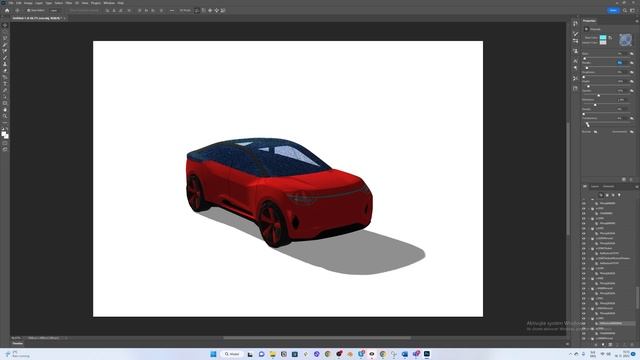Screen dimensions: 640x360
Task: Click the Metallic slider handle
Action: click(587, 68)
